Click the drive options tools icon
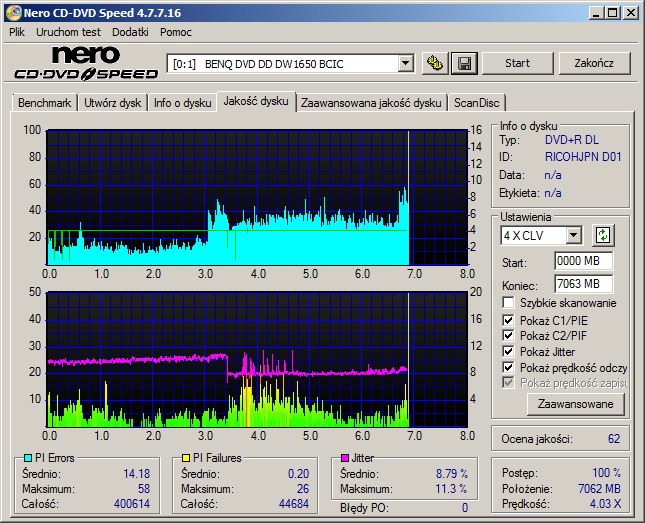 click(435, 63)
